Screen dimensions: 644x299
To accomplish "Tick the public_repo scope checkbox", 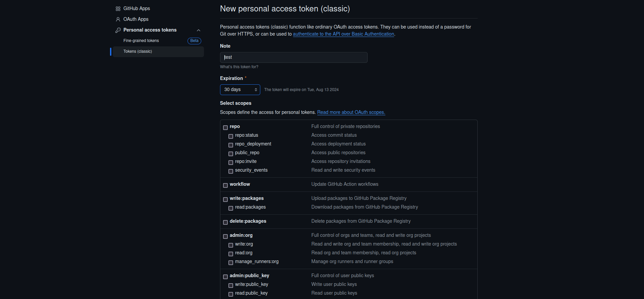I will [231, 154].
